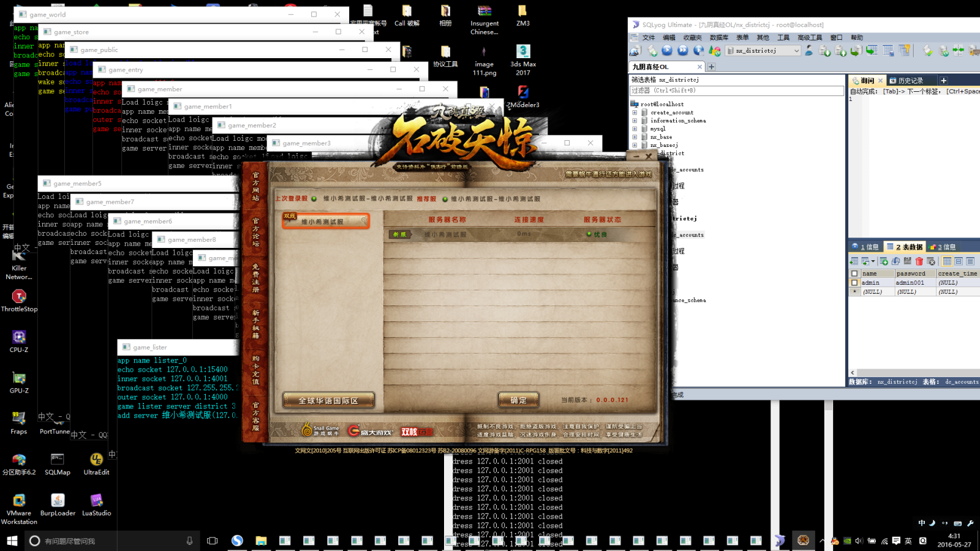
Task: Open the 数据库 menu in SQLyog
Action: pyautogui.click(x=718, y=37)
